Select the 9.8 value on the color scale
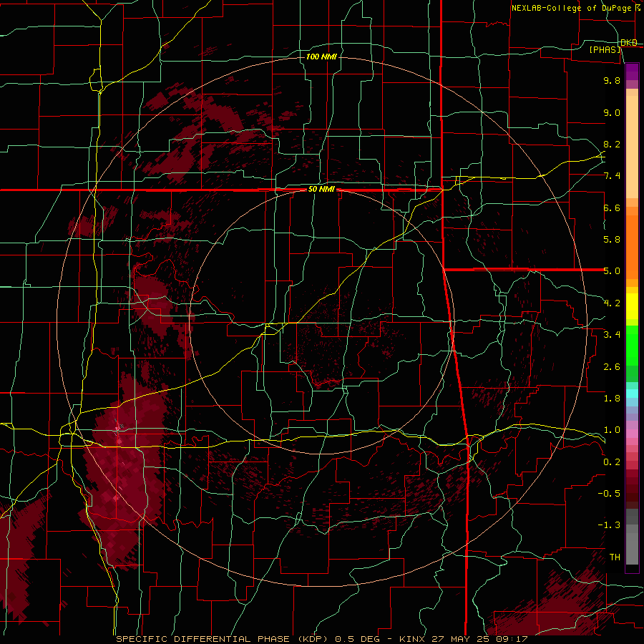 click(612, 80)
